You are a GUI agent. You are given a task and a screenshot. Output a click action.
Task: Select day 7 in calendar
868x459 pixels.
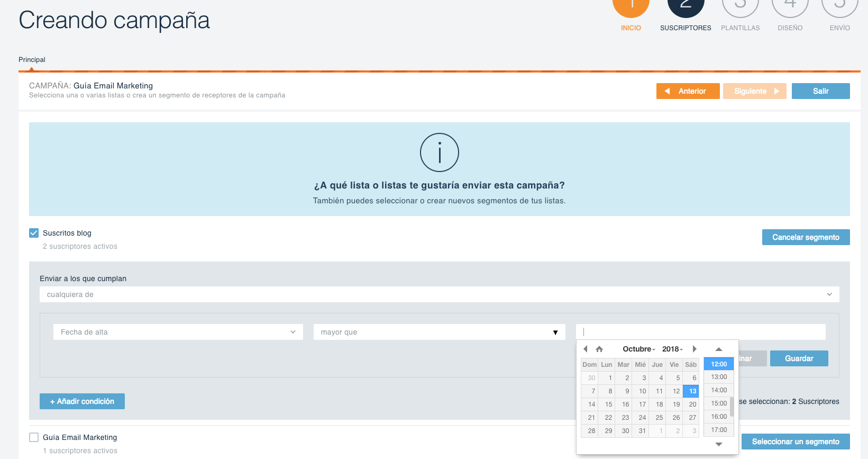(590, 391)
